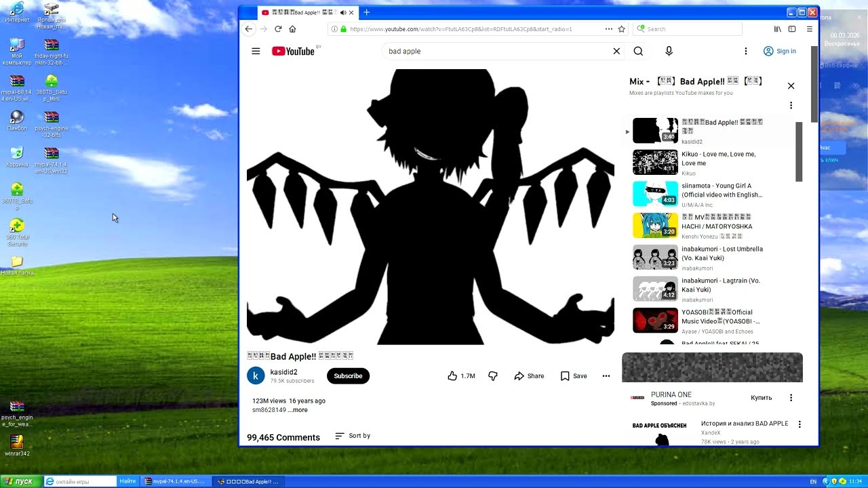Select Bad Apple taskbar window button
The height and width of the screenshot is (488, 868).
[248, 481]
